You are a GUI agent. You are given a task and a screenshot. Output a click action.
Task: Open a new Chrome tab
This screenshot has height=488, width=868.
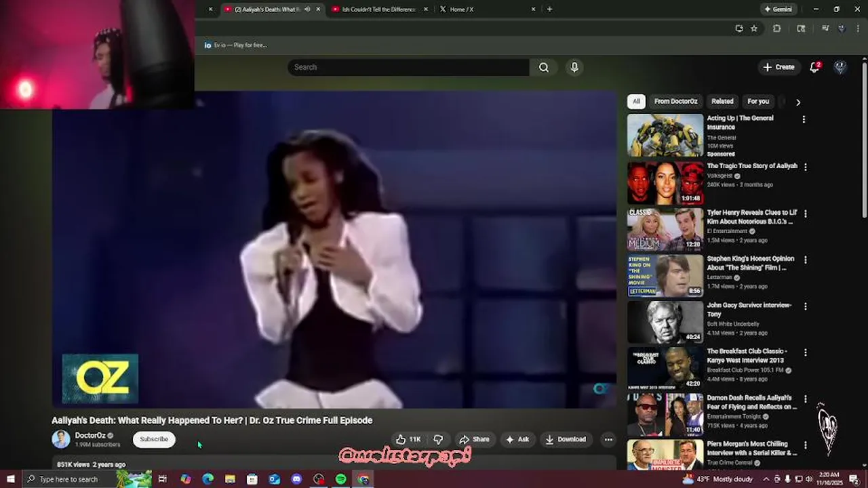[549, 9]
